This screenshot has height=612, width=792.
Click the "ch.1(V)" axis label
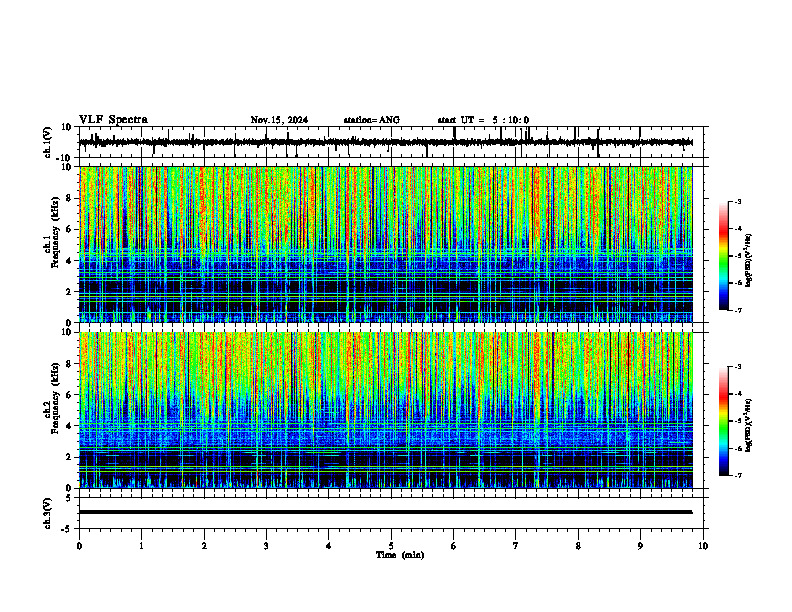[48, 142]
